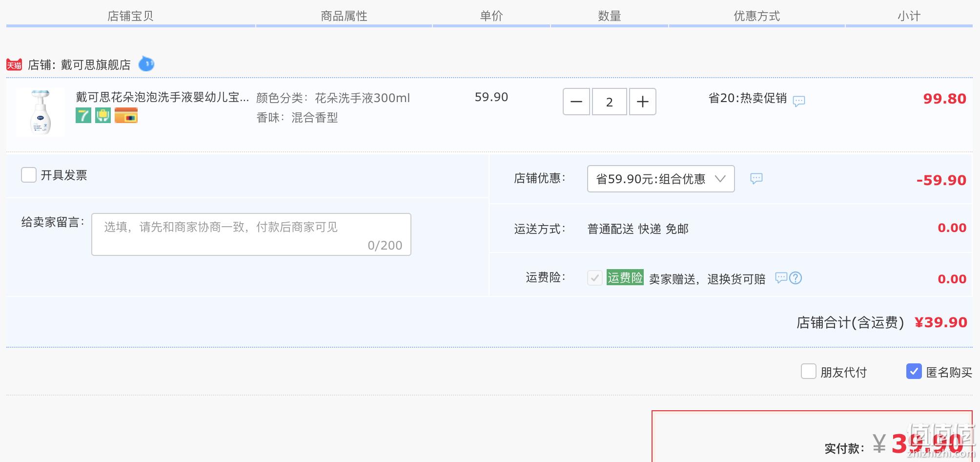Screen dimensions: 980x462
Task: Toggle the 运费险 shipping insurance checkbox
Action: (595, 278)
